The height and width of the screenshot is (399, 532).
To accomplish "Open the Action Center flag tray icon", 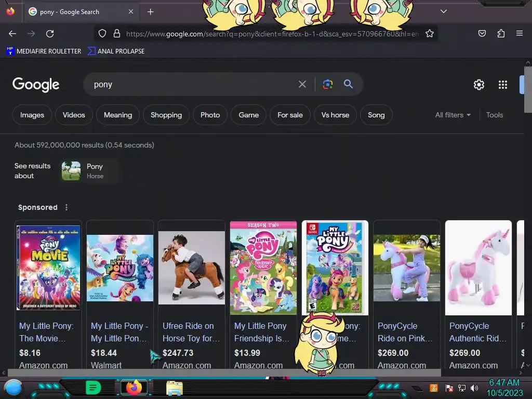I will click(449, 388).
